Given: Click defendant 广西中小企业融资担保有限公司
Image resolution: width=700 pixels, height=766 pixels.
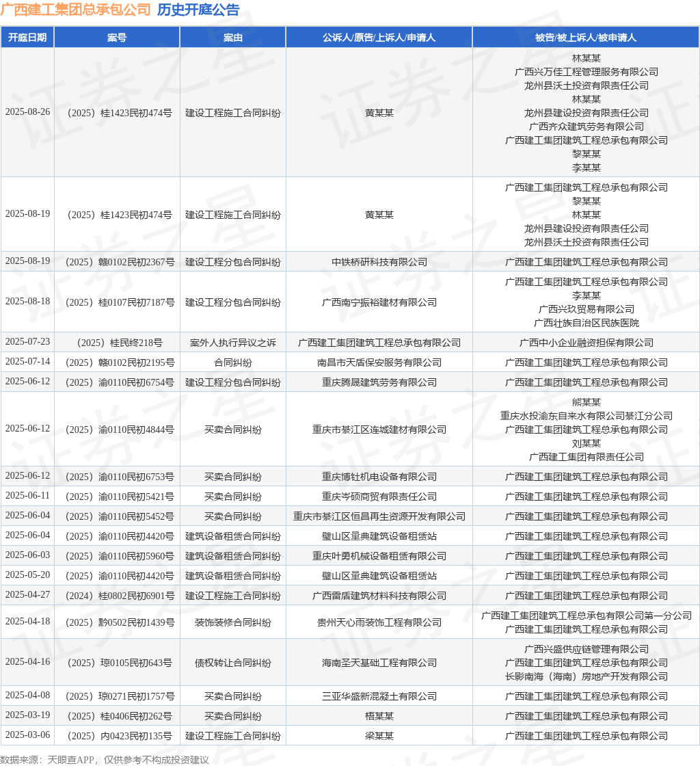Looking at the screenshot, I should [x=587, y=343].
